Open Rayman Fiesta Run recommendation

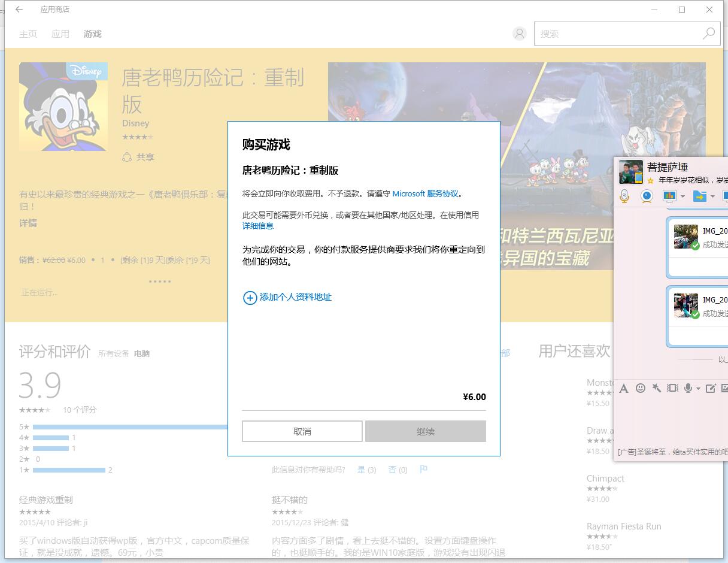tap(624, 526)
